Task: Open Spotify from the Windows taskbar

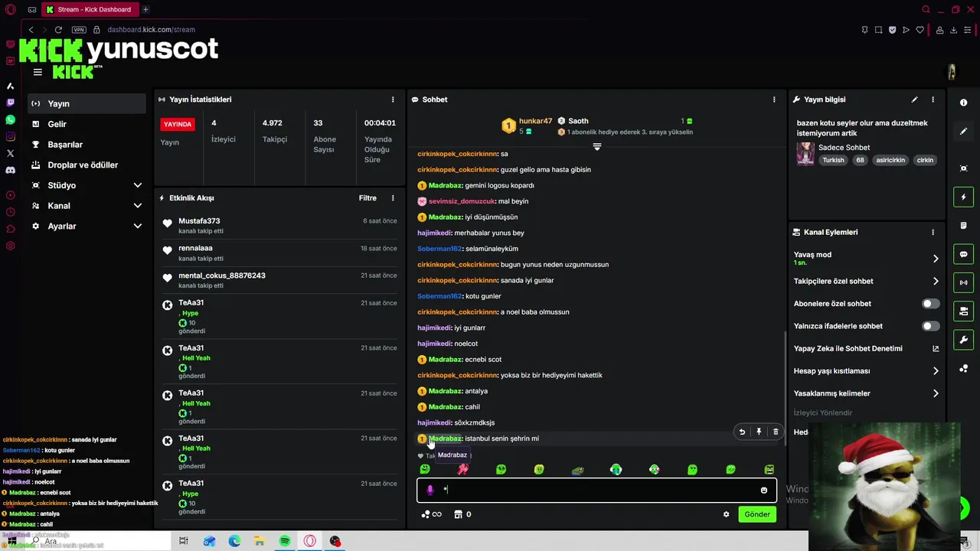Action: pyautogui.click(x=285, y=541)
